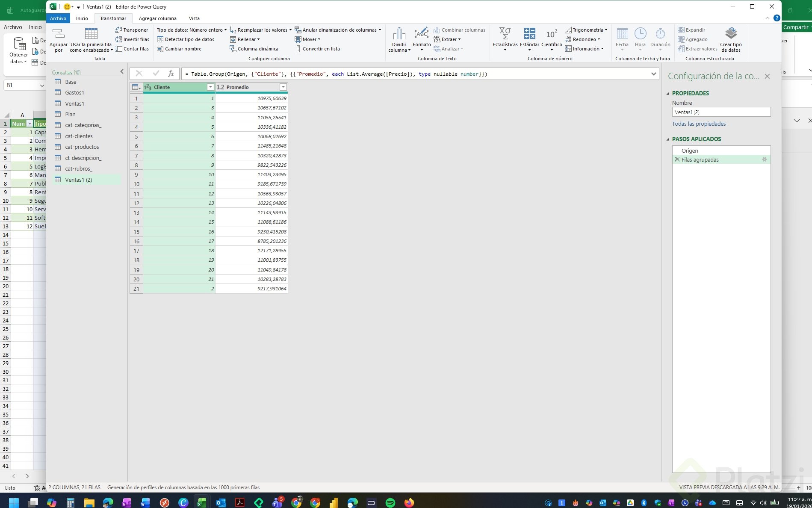Open the Trigonometría dropdown
The image size is (812, 508).
tap(586, 30)
